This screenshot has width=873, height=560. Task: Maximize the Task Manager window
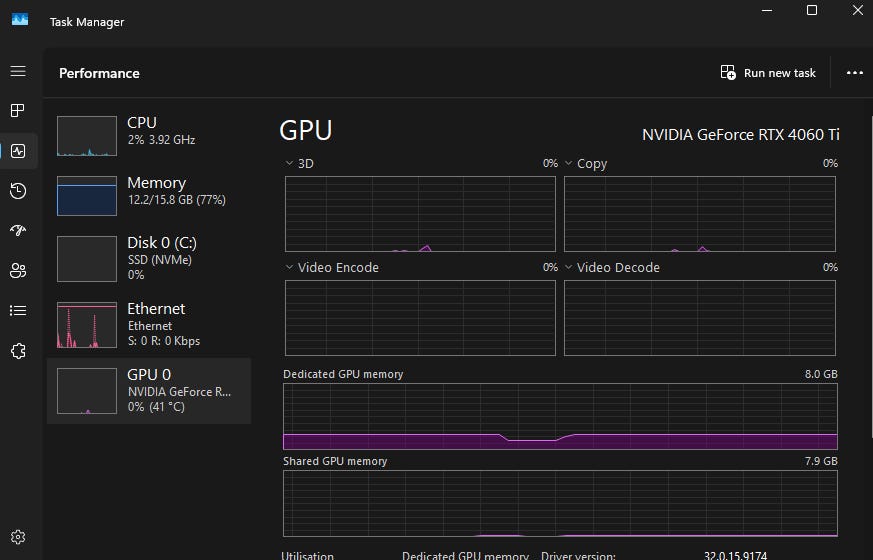click(x=812, y=10)
